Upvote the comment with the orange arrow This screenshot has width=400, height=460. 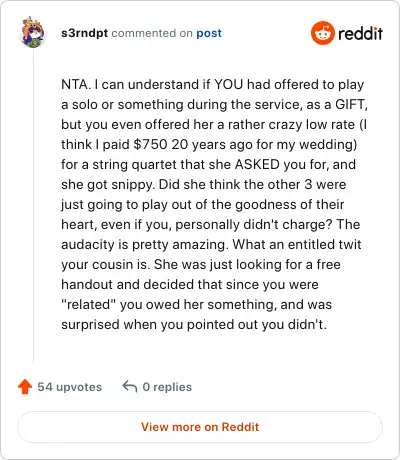coord(25,387)
